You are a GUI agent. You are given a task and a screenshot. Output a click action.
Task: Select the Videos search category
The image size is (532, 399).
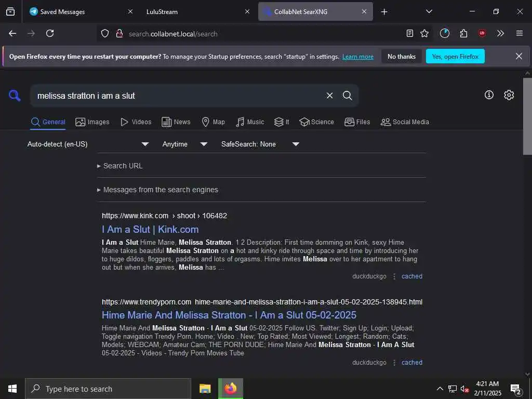[x=136, y=122]
